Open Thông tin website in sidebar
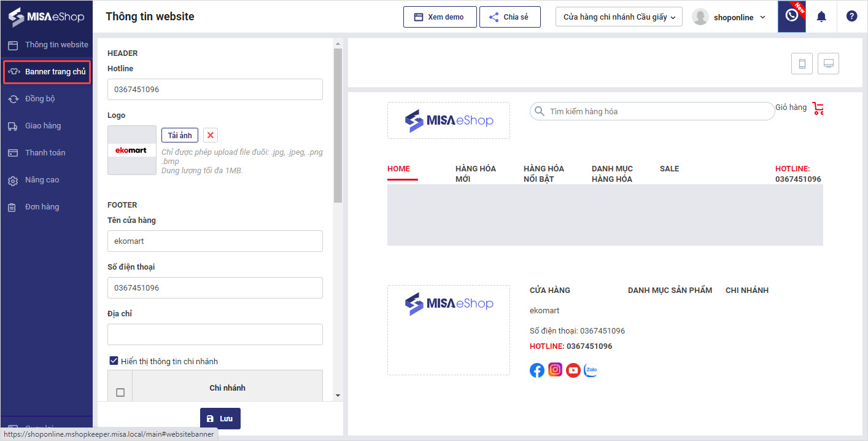This screenshot has height=441, width=868. [x=47, y=45]
